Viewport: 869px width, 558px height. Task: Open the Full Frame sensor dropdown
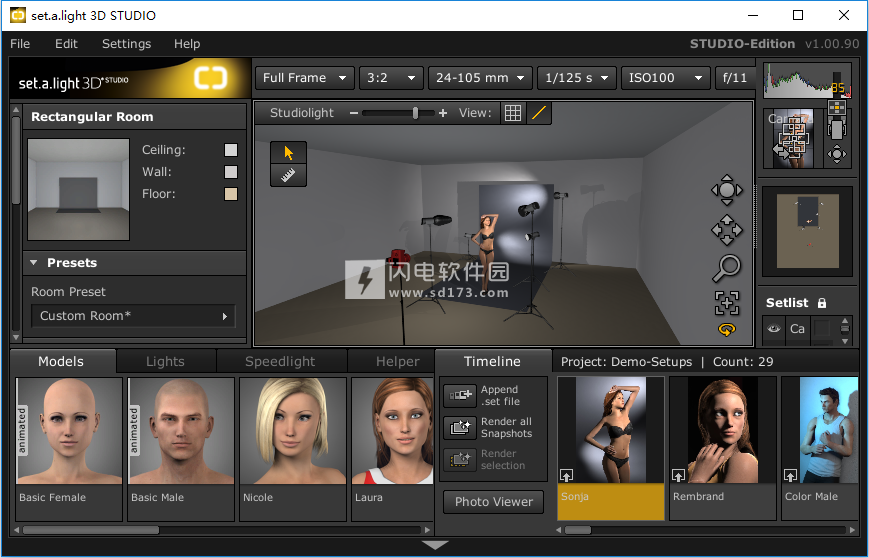point(305,78)
